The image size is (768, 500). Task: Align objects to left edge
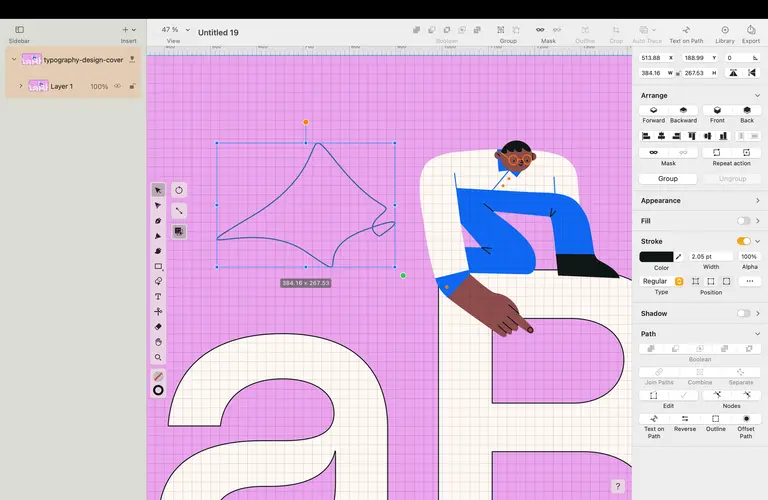pyautogui.click(x=646, y=136)
